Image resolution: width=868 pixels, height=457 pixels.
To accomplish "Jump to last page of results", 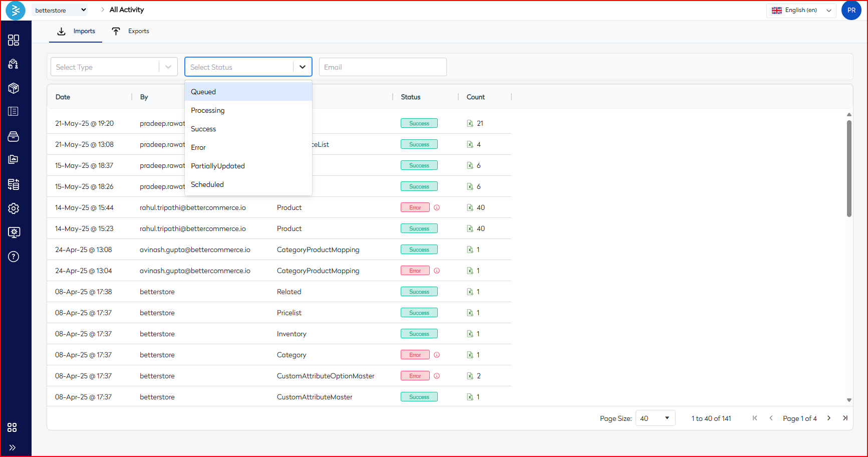I will pos(845,418).
